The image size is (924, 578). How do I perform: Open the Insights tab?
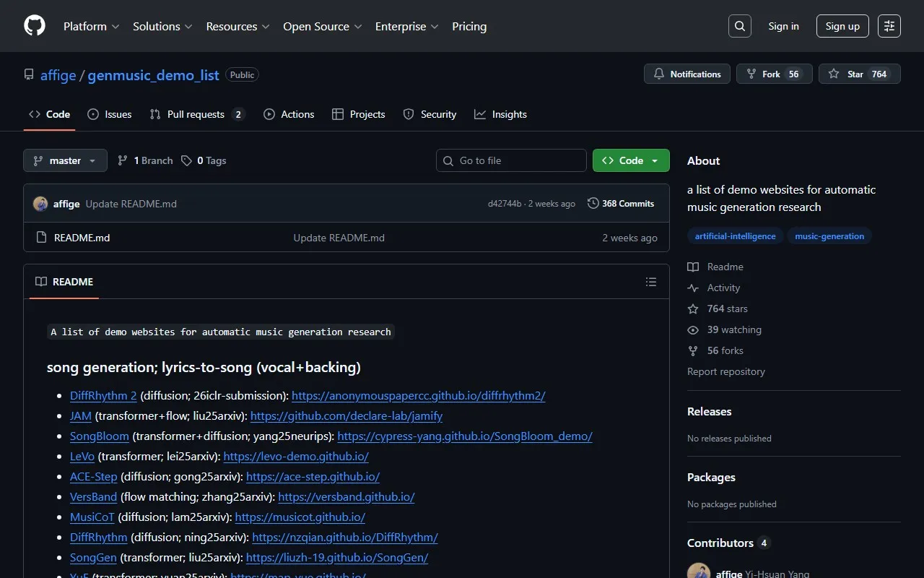pos(500,114)
